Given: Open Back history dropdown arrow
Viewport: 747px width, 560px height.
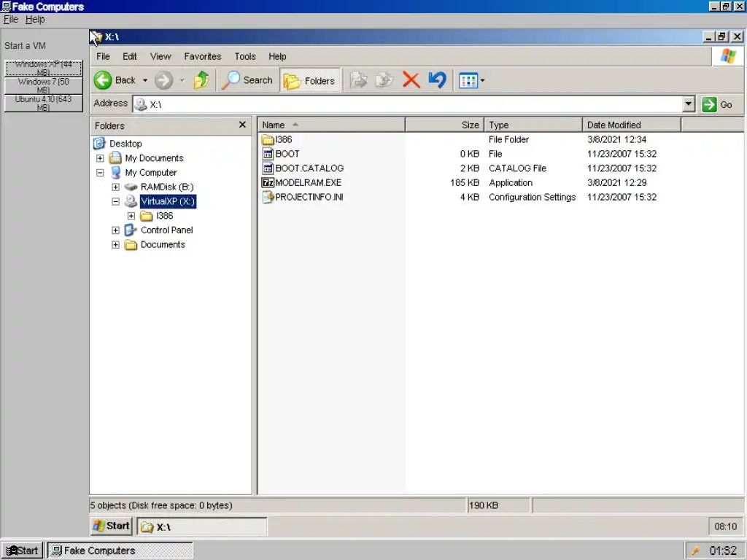Looking at the screenshot, I should [x=145, y=80].
